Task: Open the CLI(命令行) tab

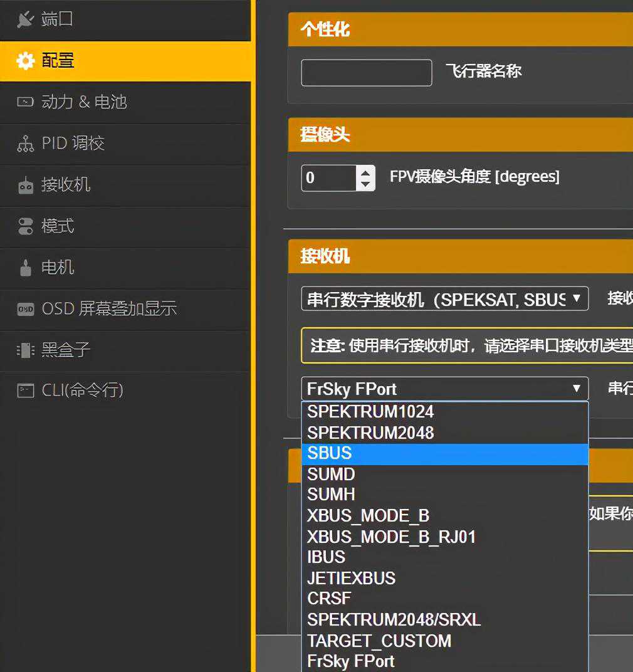Action: (82, 391)
